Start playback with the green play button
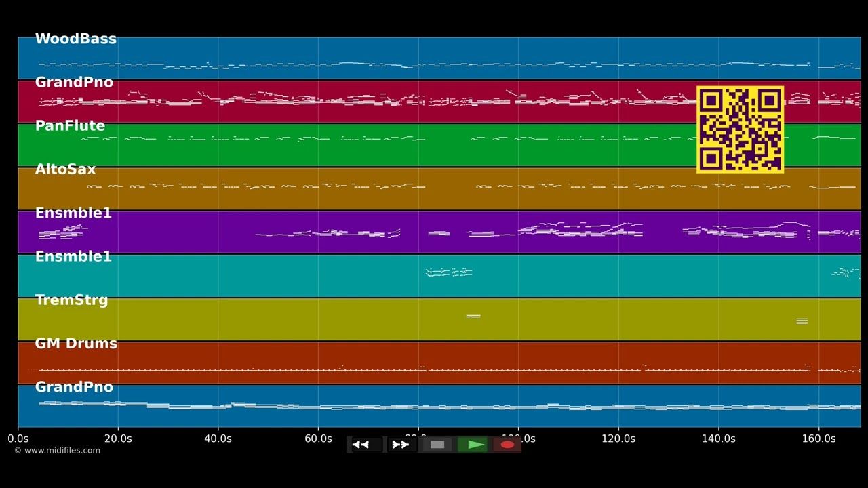The height and width of the screenshot is (488, 868). (473, 445)
